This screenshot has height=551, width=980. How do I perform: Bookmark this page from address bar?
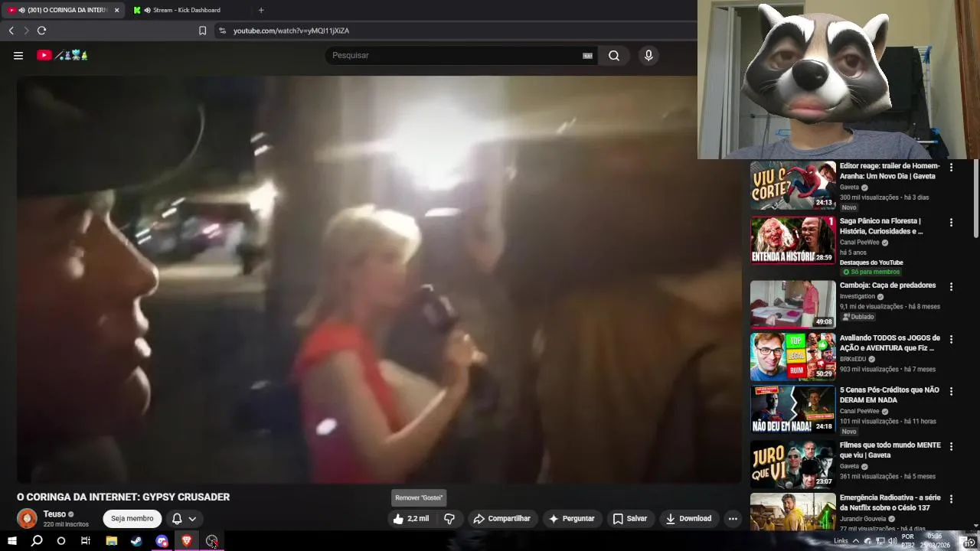point(202,31)
